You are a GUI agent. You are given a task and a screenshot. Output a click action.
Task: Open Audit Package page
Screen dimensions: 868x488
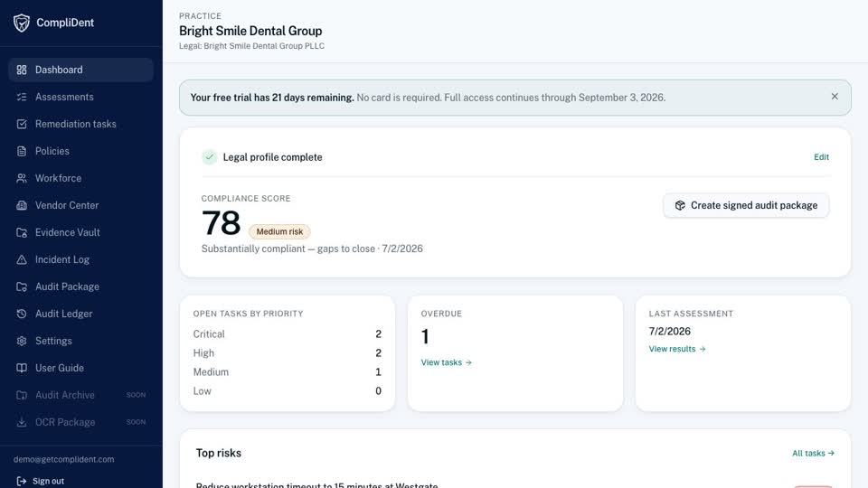pyautogui.click(x=80, y=286)
